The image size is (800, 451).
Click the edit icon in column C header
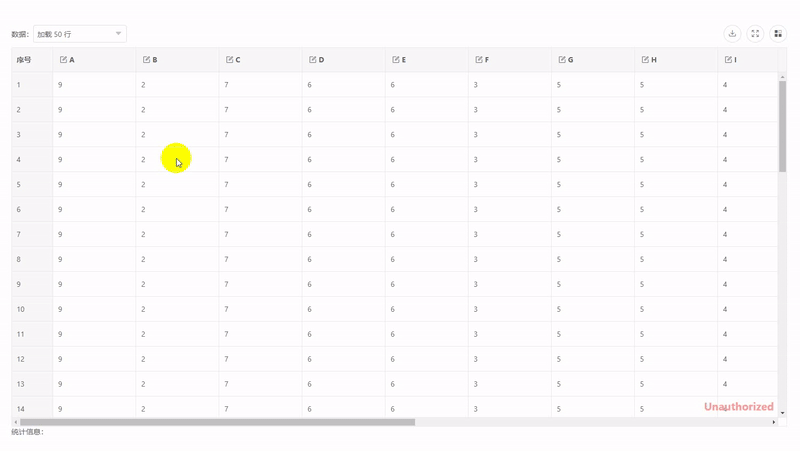pyautogui.click(x=230, y=60)
